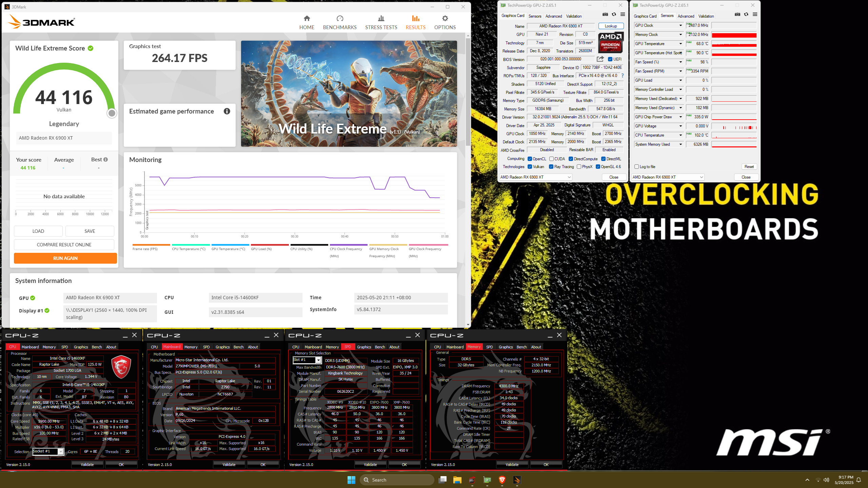Toggle the OpenCL checkbox

tap(530, 159)
